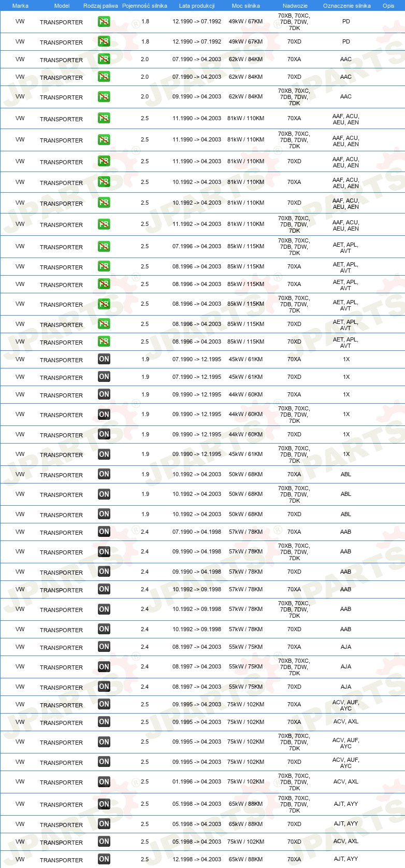Click AJT, AYY in 05.1998 70XB row
Image resolution: width=405 pixels, height=868 pixels.
(x=346, y=804)
